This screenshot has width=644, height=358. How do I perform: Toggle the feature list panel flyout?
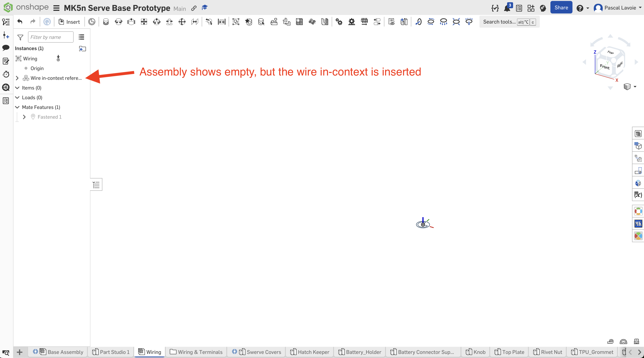pyautogui.click(x=96, y=185)
